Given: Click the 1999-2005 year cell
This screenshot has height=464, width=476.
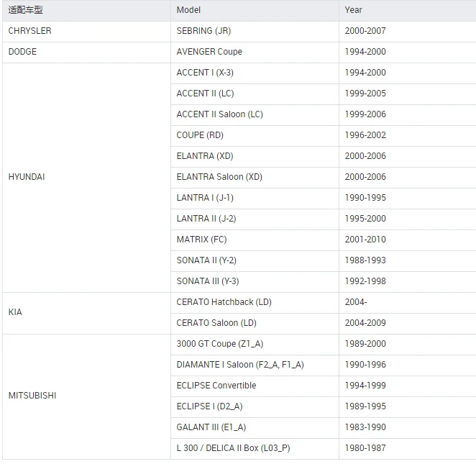Looking at the screenshot, I should coord(408,94).
